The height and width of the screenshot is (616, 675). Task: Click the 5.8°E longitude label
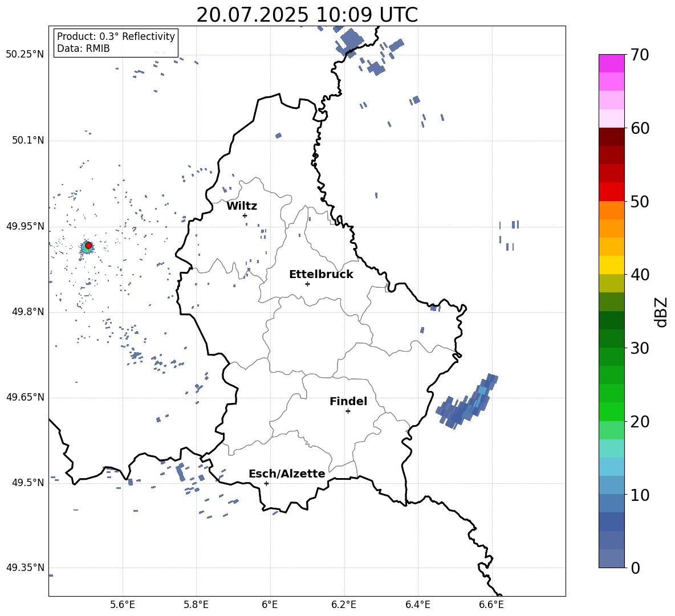click(x=196, y=605)
